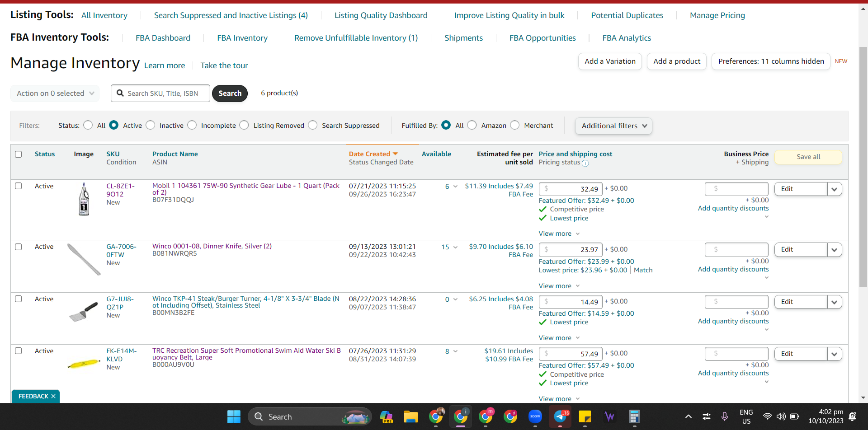Go to the Listing Quality Dashboard
Viewport: 868px width, 430px height.
(381, 15)
